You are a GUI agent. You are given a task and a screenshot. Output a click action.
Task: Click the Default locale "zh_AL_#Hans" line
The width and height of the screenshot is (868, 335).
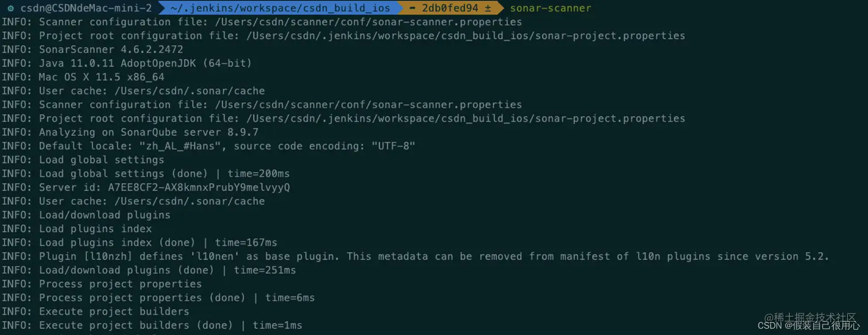208,146
